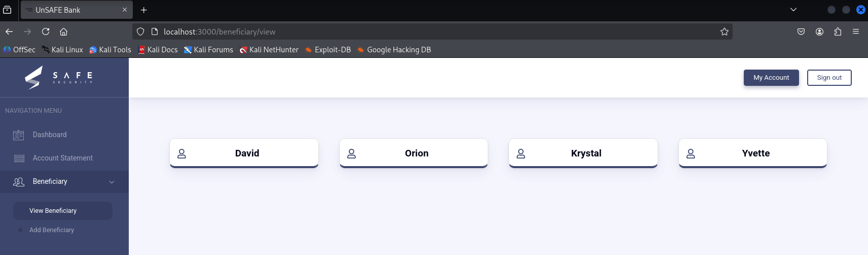
Task: Reload the page with the refresh icon
Action: point(46,31)
